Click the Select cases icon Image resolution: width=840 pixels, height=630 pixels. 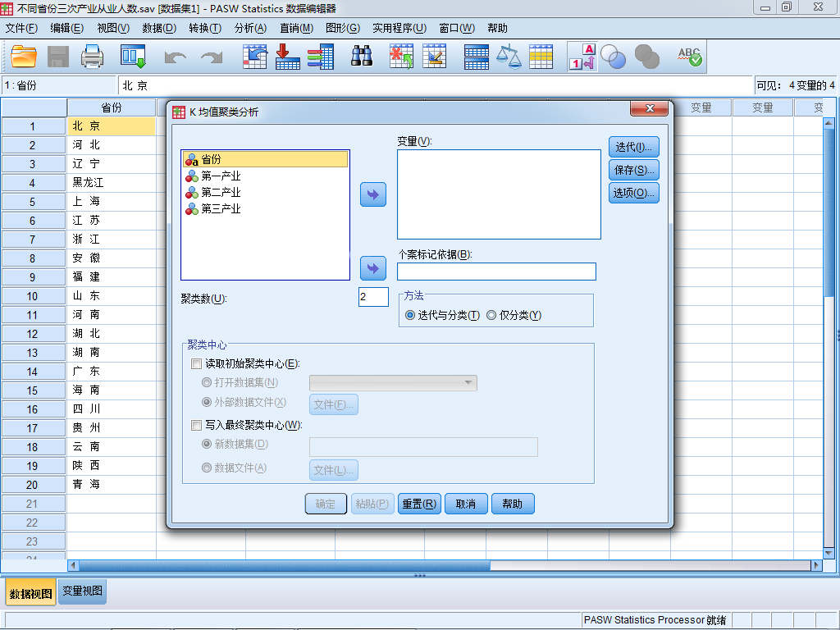tap(541, 57)
